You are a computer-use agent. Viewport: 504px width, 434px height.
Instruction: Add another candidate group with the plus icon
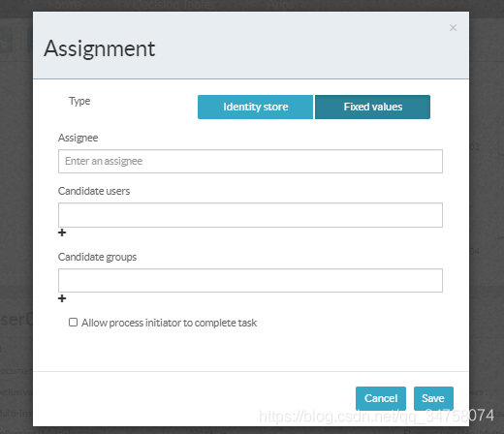coord(62,298)
